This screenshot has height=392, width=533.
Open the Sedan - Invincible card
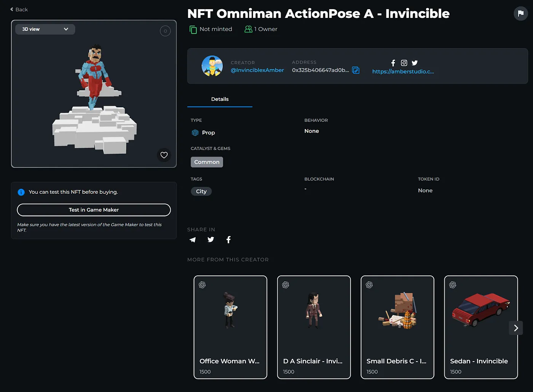(x=481, y=327)
